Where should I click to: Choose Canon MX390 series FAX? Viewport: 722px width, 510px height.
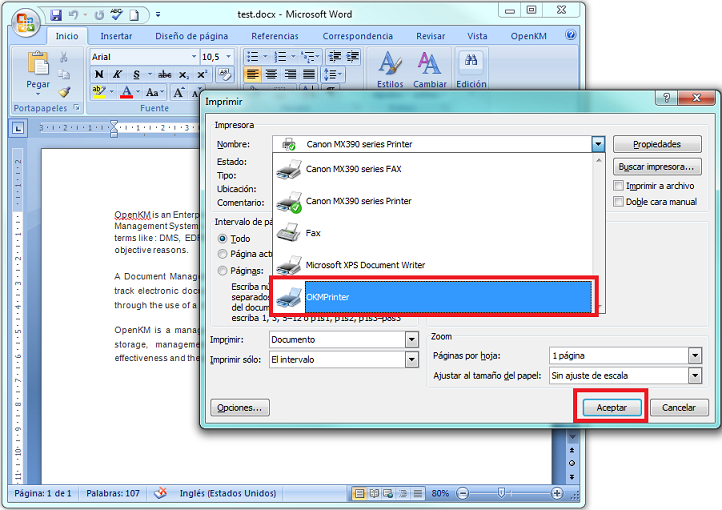coord(433,169)
